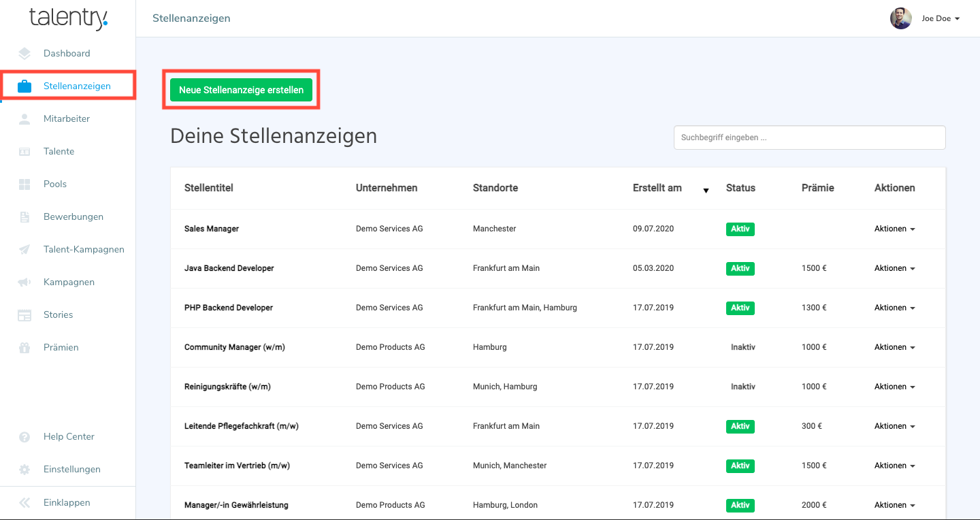Click the Prämien gift icon
This screenshot has height=520, width=980.
click(x=24, y=348)
